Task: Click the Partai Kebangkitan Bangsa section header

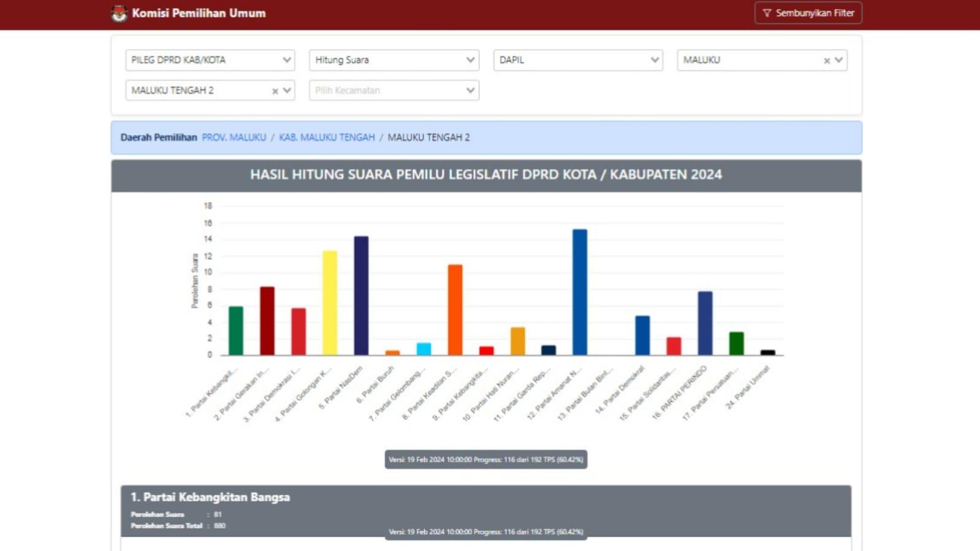Action: pyautogui.click(x=210, y=497)
